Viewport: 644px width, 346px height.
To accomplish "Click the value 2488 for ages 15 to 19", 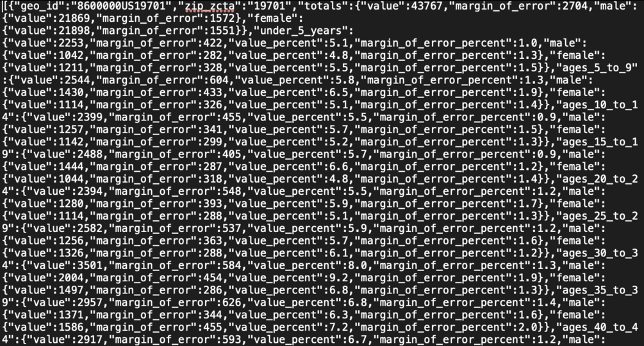I will (x=88, y=154).
